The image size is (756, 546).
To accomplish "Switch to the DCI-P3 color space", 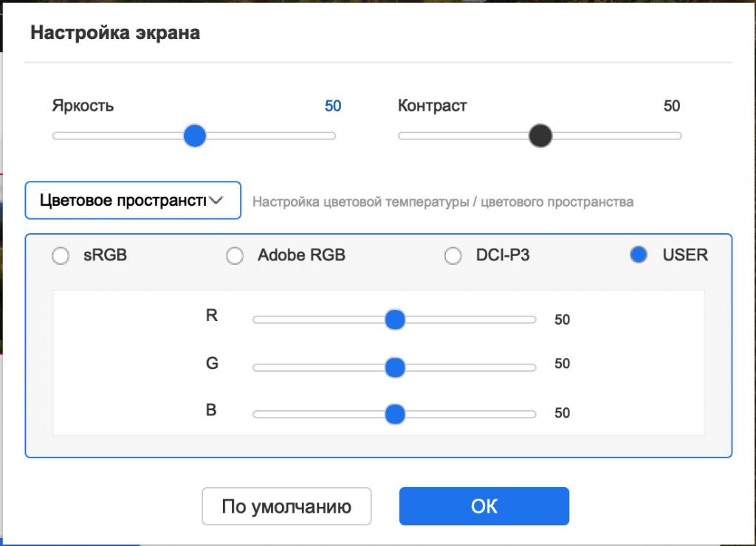I will 453,256.
